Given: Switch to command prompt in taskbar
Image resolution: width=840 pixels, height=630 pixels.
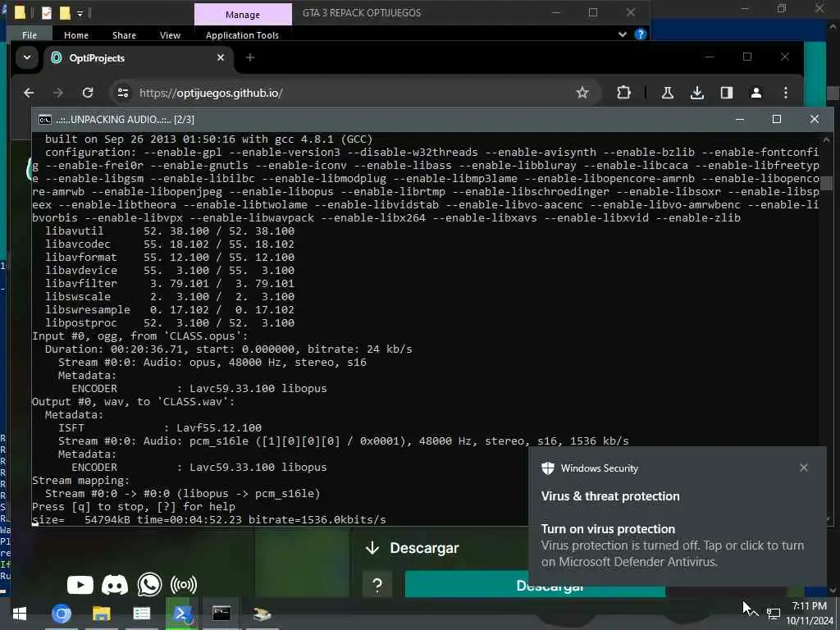Looking at the screenshot, I should (x=221, y=614).
